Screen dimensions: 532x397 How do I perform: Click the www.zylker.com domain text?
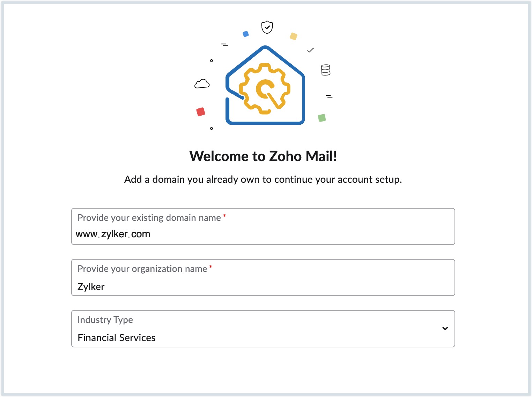[x=113, y=234]
